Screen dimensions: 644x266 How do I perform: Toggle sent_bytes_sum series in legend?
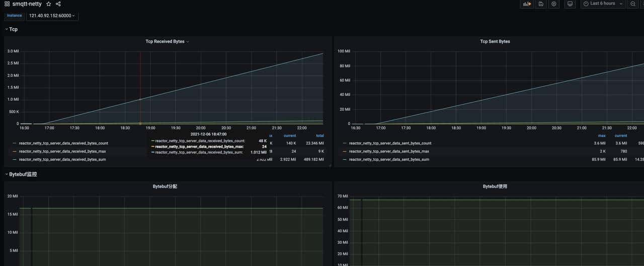tap(389, 159)
